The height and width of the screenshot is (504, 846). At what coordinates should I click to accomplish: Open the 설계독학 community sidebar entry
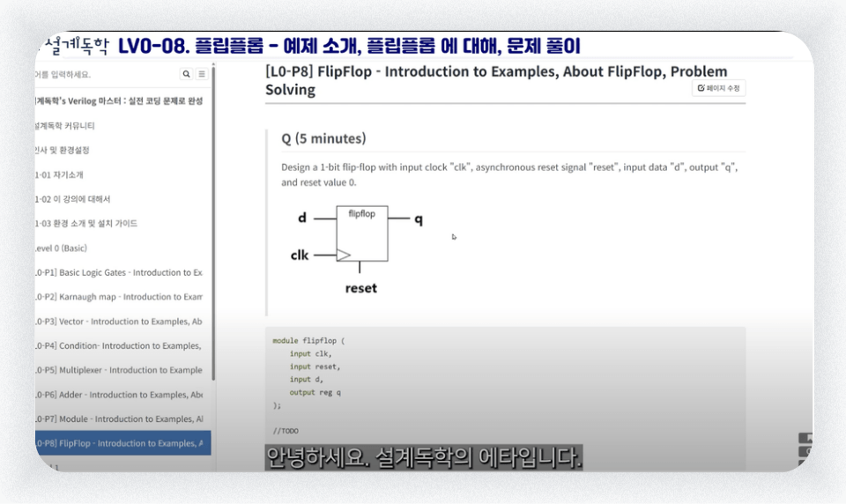[x=64, y=126]
